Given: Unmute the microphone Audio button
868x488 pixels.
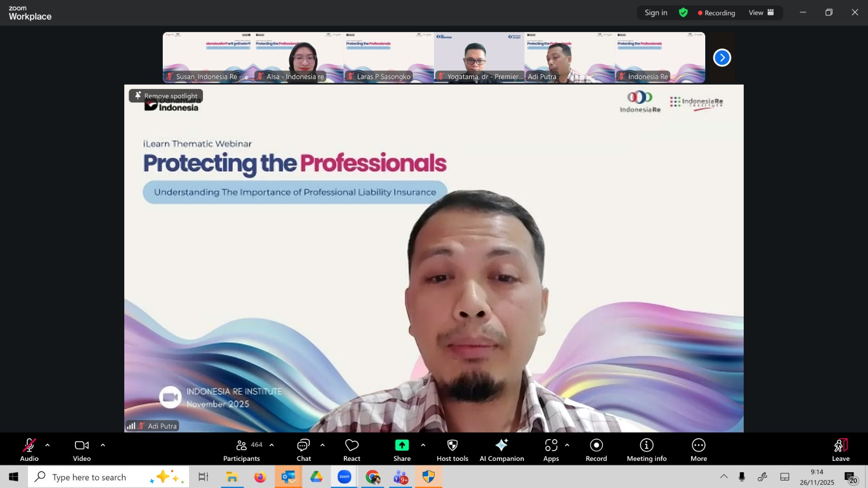Looking at the screenshot, I should coord(29,450).
